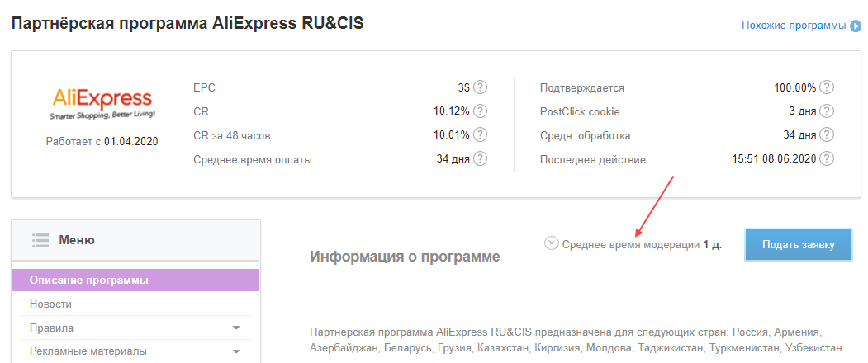Click the question mark beside CR 10.12%
Screen dimensions: 868x363
(480, 111)
